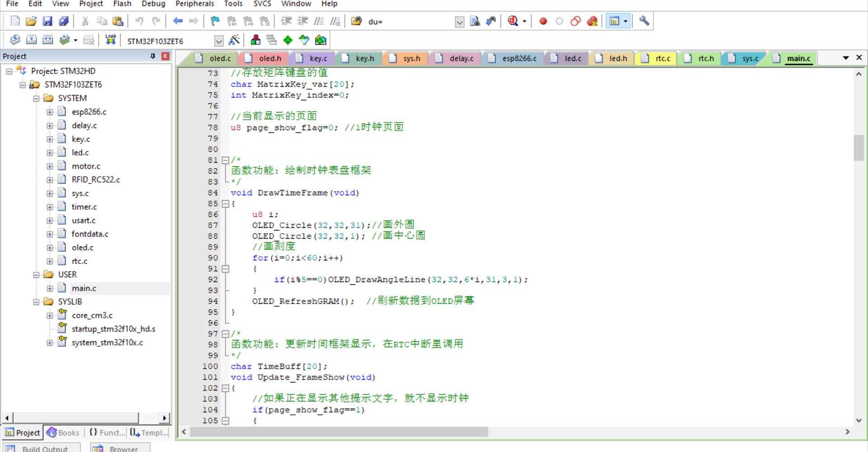Start debug session magnifier icon
868x452 pixels.
pyautogui.click(x=513, y=21)
